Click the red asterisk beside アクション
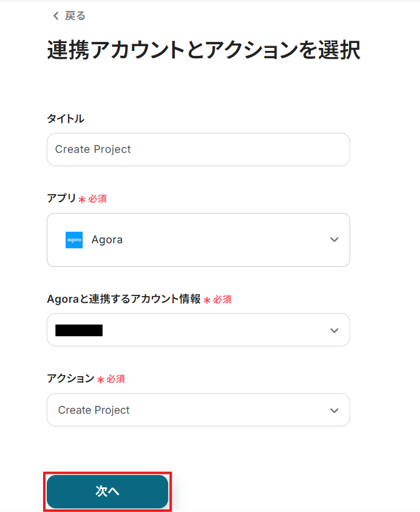420x512 pixels. tap(101, 380)
